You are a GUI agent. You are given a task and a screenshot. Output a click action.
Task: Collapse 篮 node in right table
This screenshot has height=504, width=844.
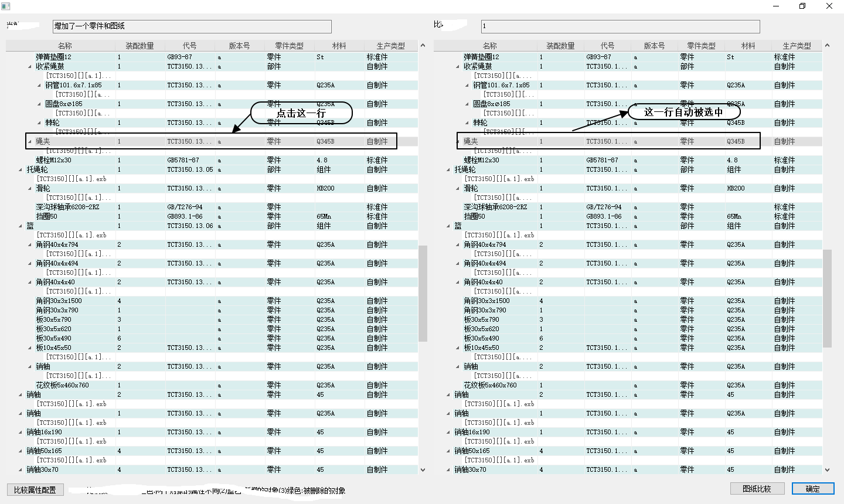pyautogui.click(x=449, y=226)
